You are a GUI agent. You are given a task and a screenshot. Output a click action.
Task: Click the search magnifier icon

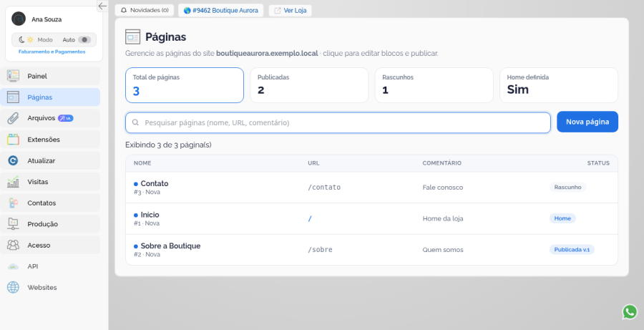coord(135,122)
